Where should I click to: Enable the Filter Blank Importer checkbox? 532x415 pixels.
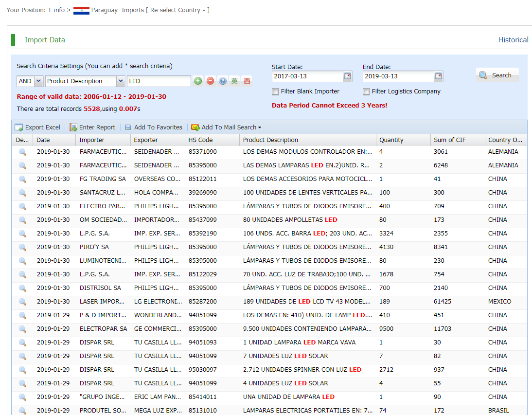(x=275, y=91)
